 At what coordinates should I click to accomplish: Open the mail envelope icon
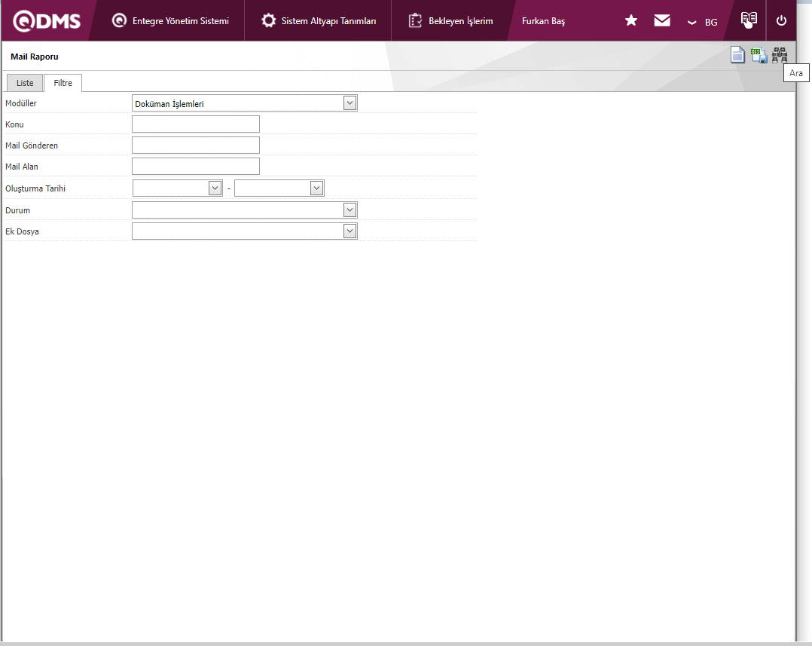[x=662, y=20]
